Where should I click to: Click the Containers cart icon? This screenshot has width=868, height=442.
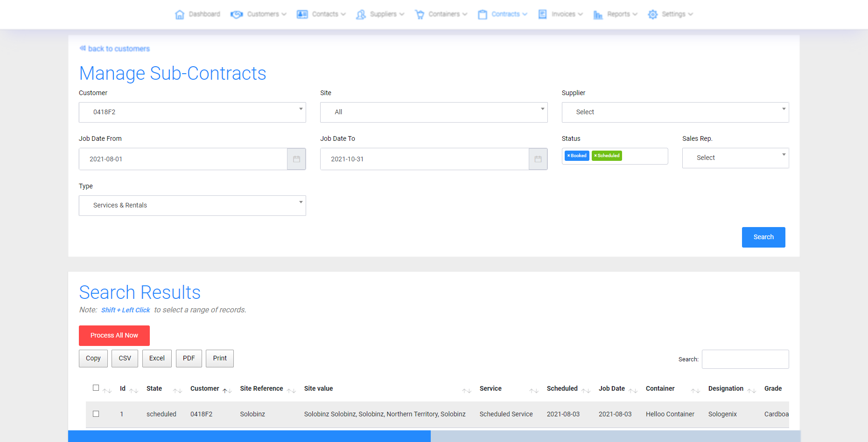click(420, 14)
